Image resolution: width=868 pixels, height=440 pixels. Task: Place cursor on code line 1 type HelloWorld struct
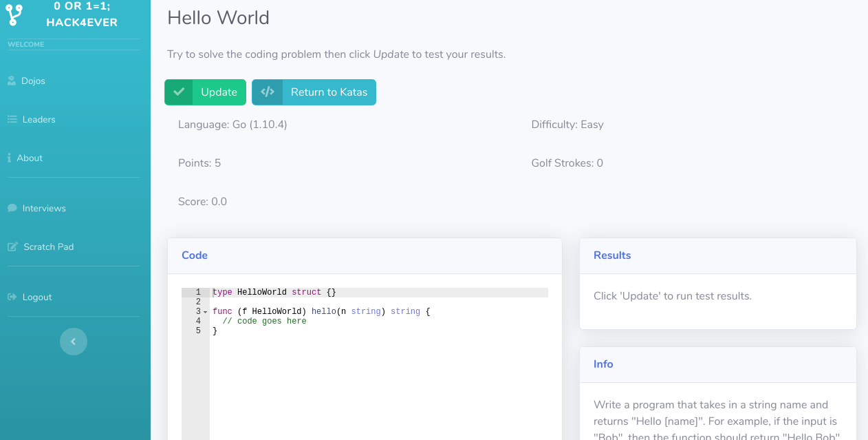coord(274,293)
